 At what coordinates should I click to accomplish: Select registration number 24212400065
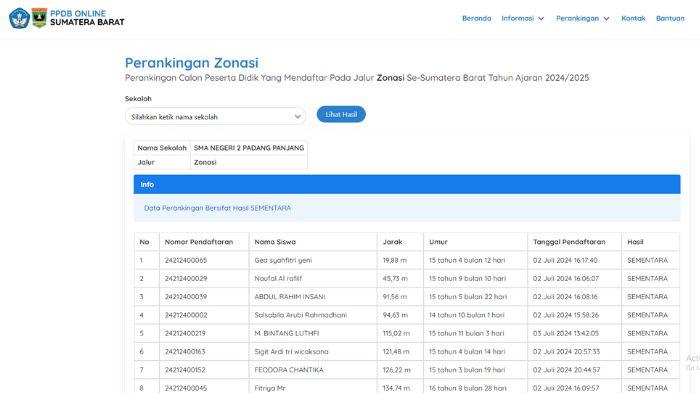(x=186, y=260)
